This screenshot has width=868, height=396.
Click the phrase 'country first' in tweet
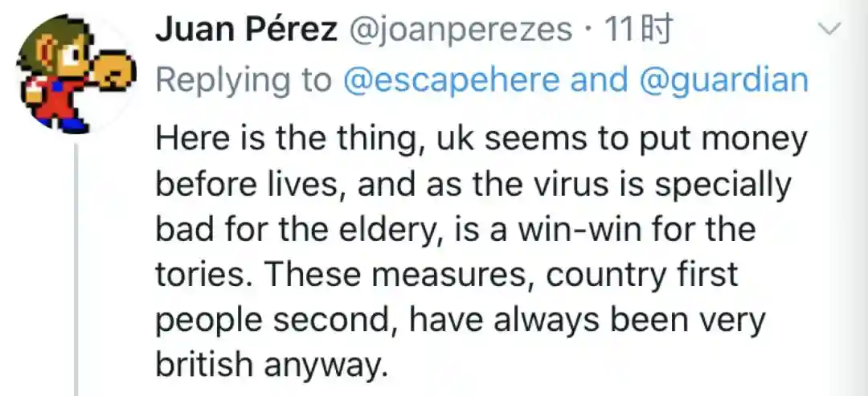(641, 276)
